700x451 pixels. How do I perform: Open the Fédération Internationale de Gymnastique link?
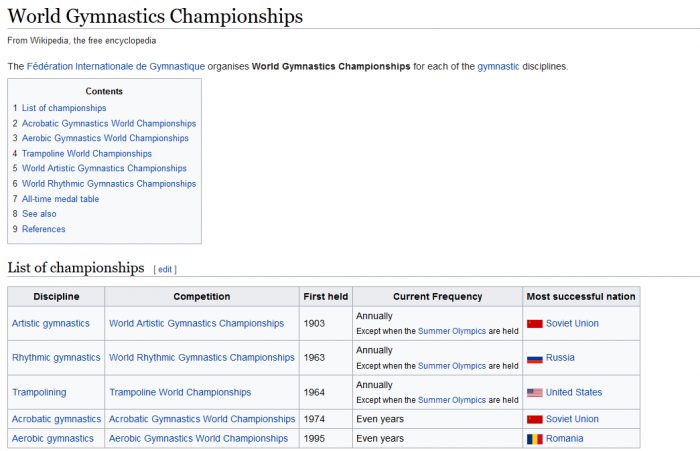point(116,67)
